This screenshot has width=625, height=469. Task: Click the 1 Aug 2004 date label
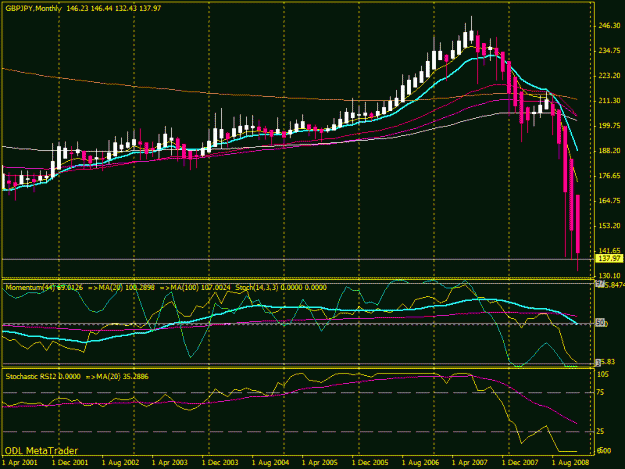(270, 463)
